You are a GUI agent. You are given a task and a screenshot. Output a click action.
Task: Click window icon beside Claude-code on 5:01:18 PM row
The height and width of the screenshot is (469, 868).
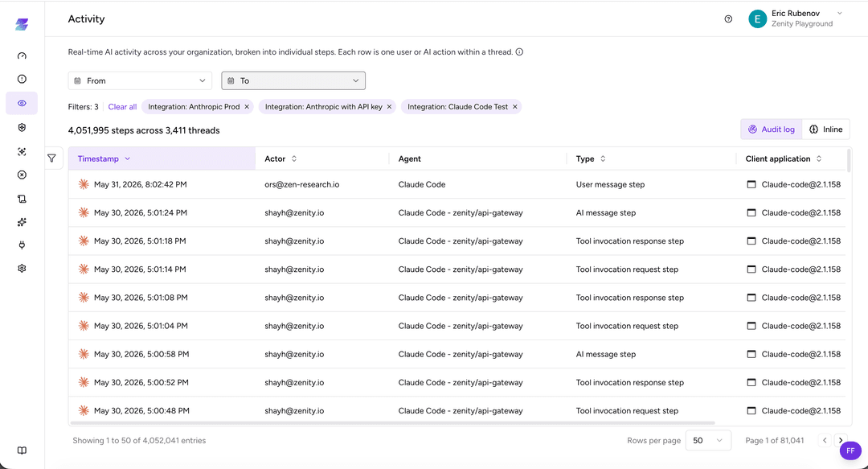(x=751, y=241)
